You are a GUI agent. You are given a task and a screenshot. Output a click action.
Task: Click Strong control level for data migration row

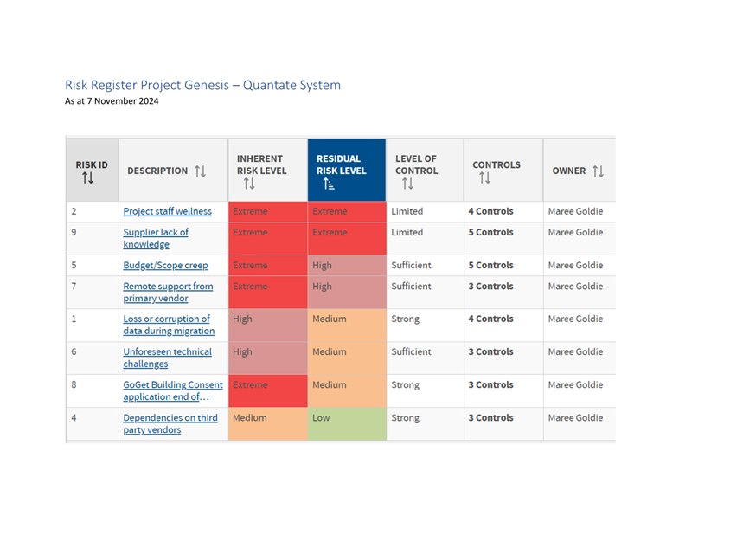[x=405, y=319]
